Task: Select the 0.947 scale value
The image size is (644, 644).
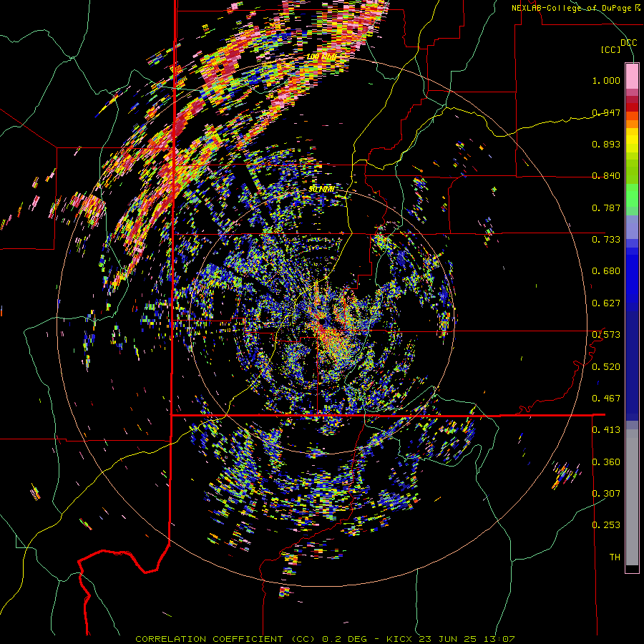Action: pos(606,112)
